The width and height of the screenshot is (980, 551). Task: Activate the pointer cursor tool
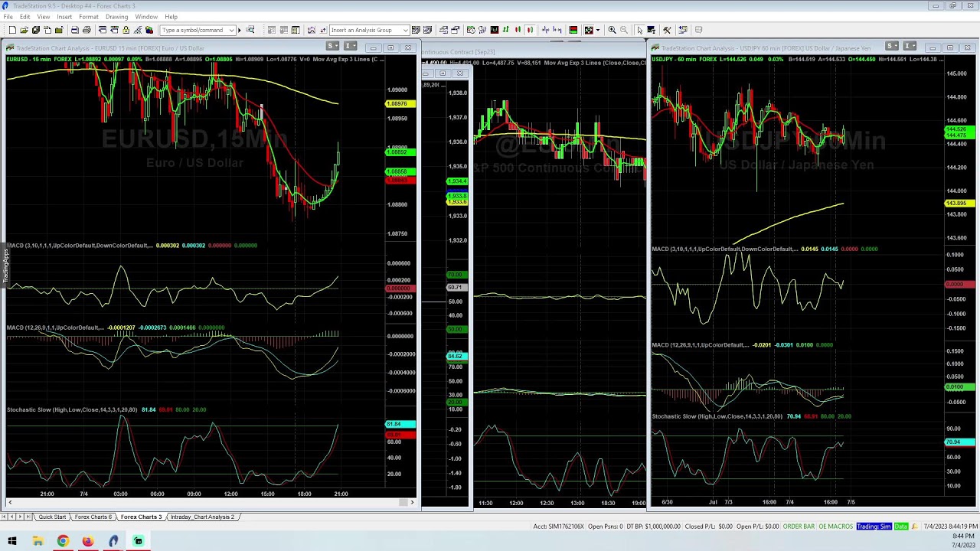pos(639,30)
